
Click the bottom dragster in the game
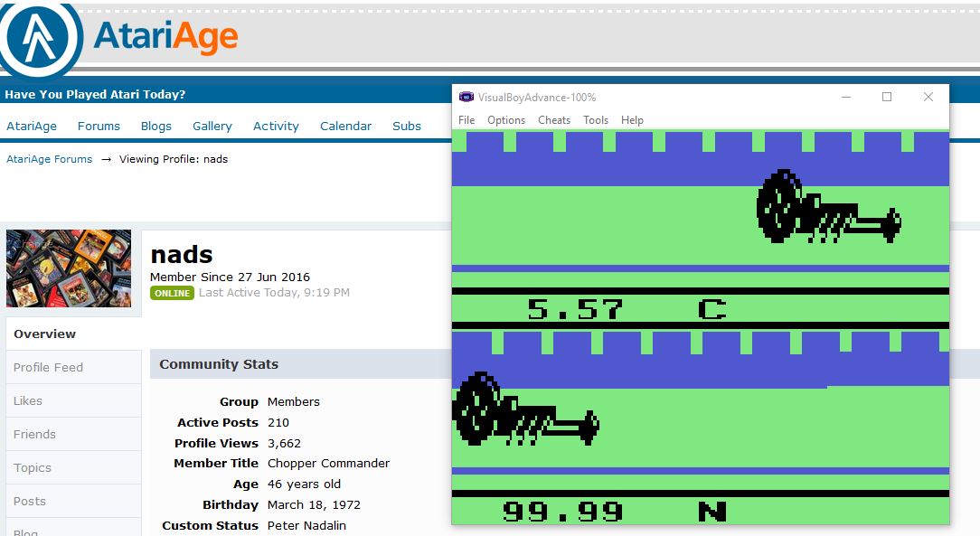pyautogui.click(x=525, y=409)
